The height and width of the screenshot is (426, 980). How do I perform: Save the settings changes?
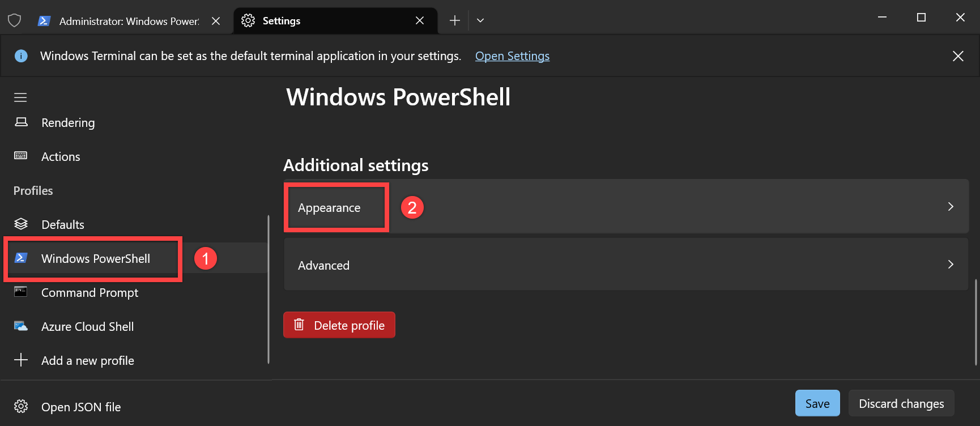tap(817, 403)
